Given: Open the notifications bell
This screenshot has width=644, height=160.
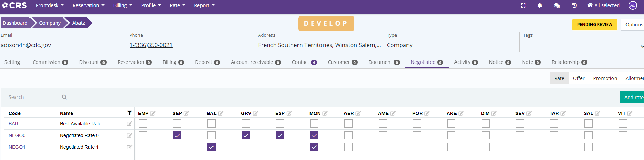Looking at the screenshot, I should click(x=540, y=5).
